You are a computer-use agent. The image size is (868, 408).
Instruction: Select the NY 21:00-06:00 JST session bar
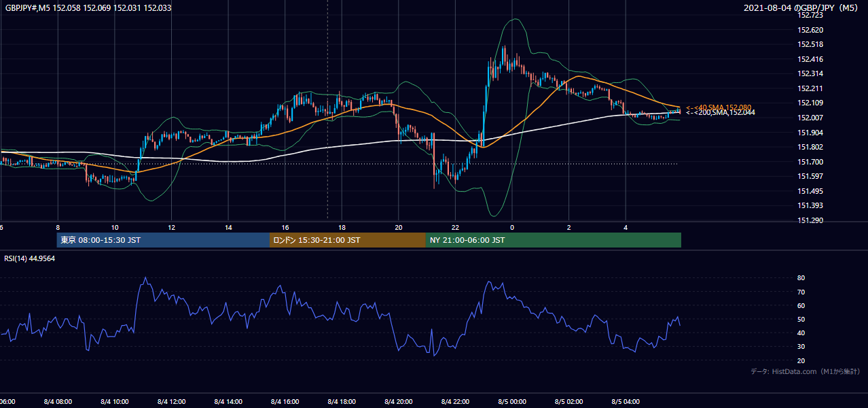point(554,240)
